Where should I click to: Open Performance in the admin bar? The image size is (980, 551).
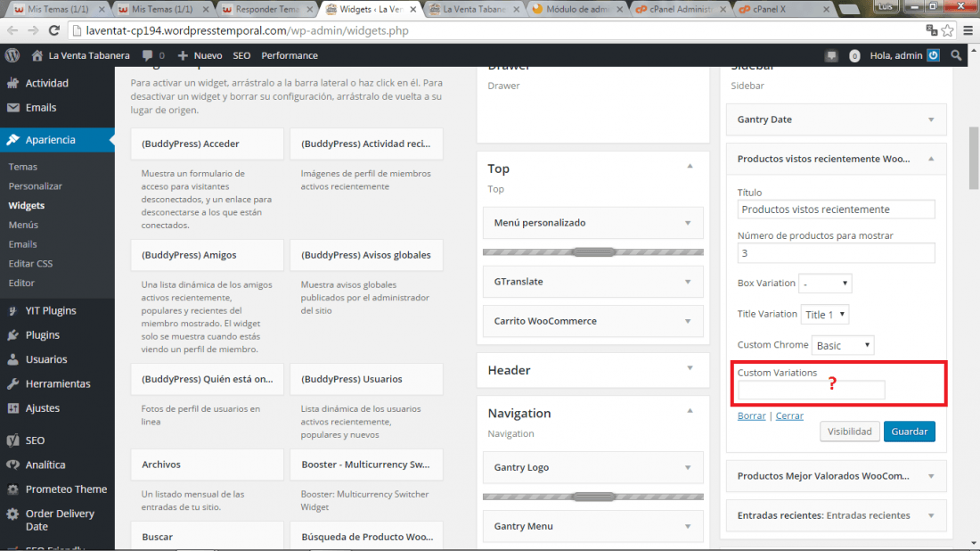pos(290,55)
